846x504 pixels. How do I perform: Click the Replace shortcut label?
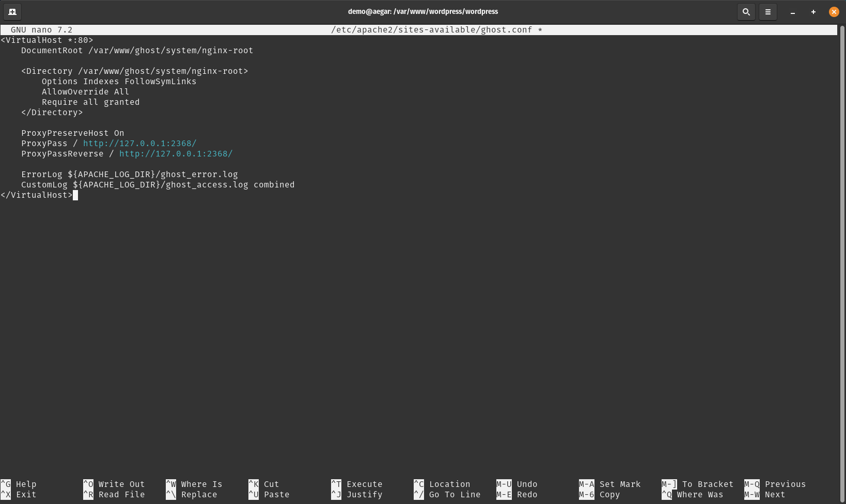point(199,494)
